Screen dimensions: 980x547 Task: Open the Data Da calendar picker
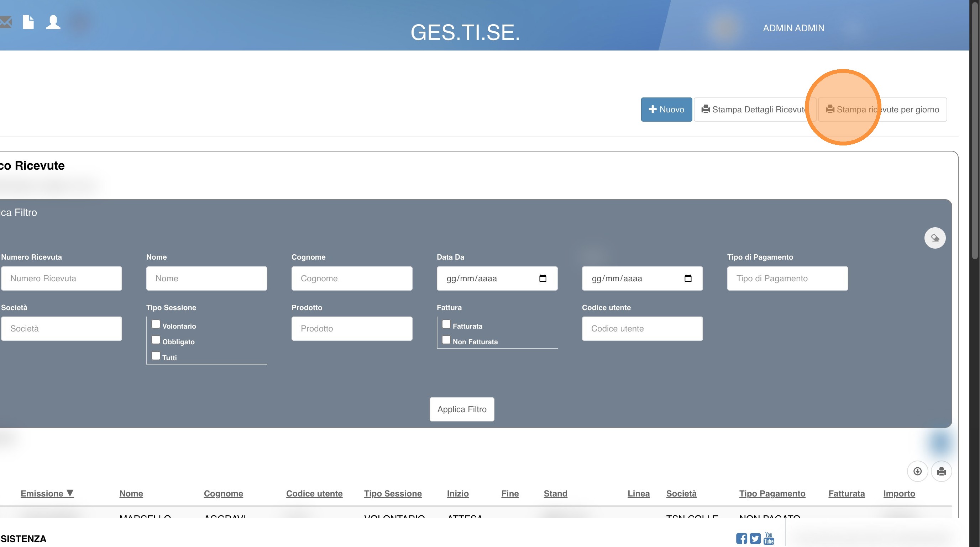(543, 278)
